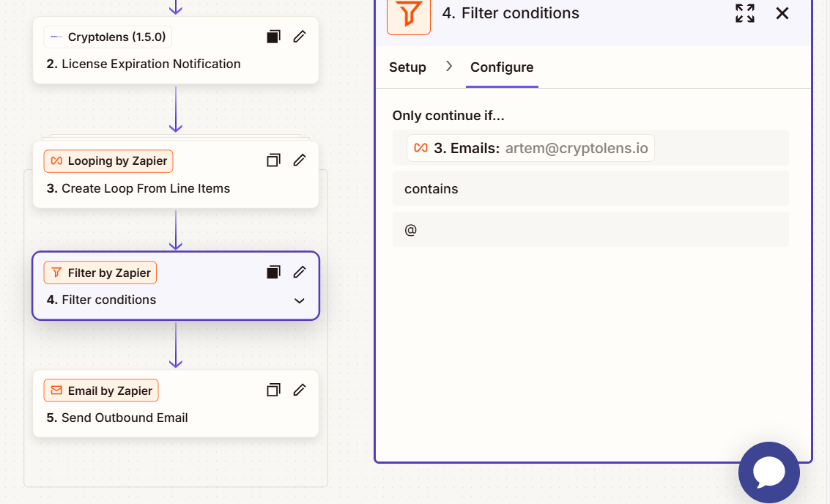Click the Emails field value pill
Viewport: 830px width, 504px height.
(x=530, y=148)
